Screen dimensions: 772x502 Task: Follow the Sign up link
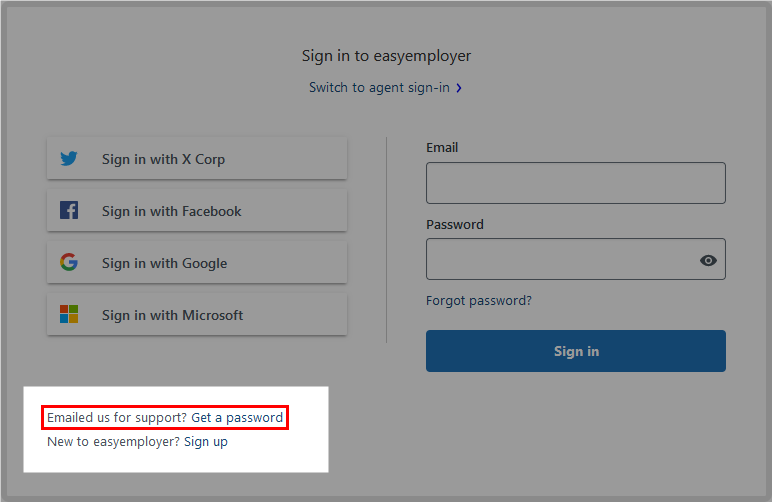point(206,441)
